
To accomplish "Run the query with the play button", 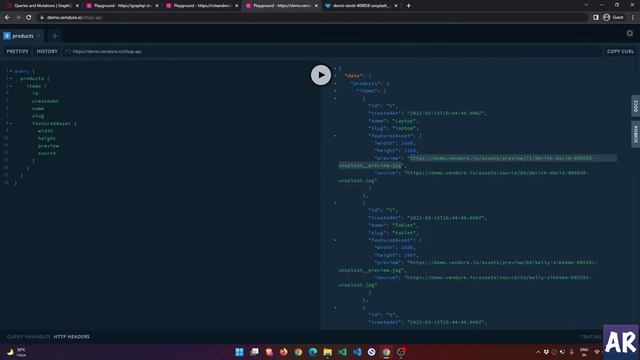I will 321,75.
